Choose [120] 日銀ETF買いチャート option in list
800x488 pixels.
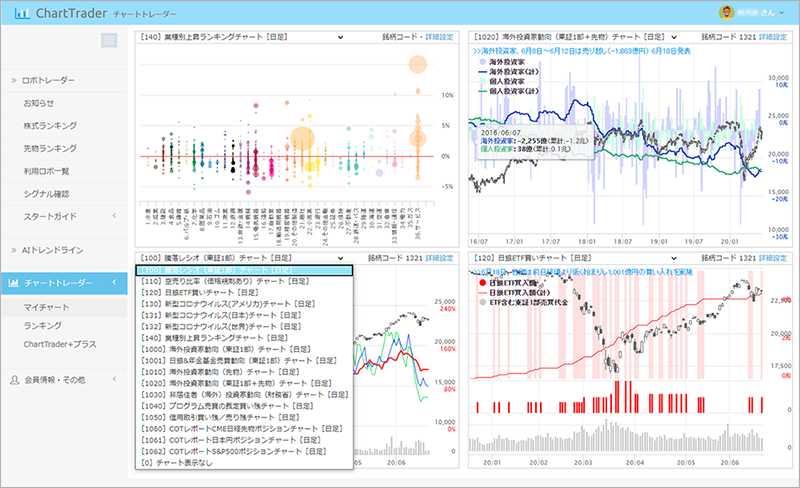pyautogui.click(x=244, y=292)
